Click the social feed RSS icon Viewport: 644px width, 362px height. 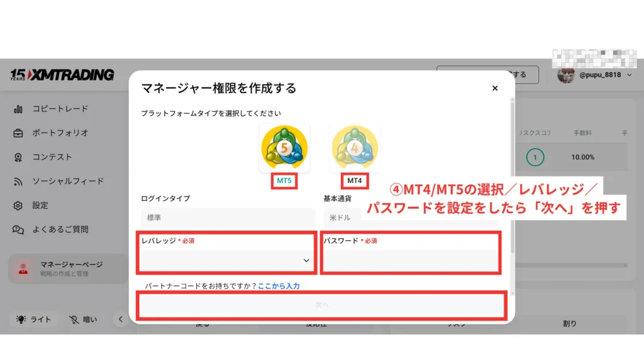19,182
